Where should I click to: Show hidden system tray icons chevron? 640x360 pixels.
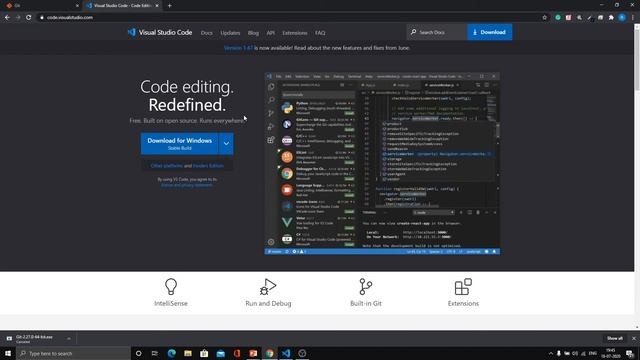[551, 353]
